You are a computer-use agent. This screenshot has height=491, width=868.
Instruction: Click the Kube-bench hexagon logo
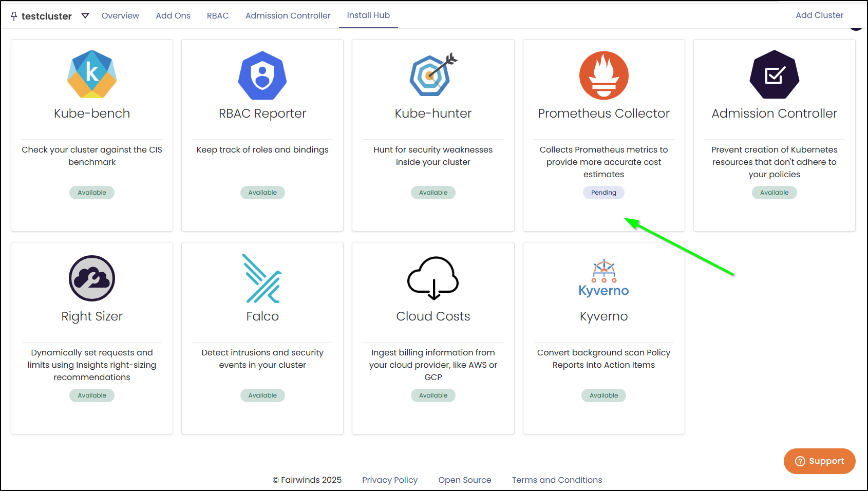coord(92,74)
